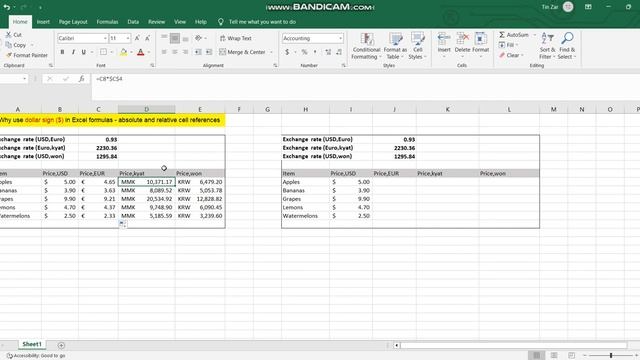Screen dimensions: 640x360
Task: Apply yellow Fill Color highlight
Action: (123, 52)
